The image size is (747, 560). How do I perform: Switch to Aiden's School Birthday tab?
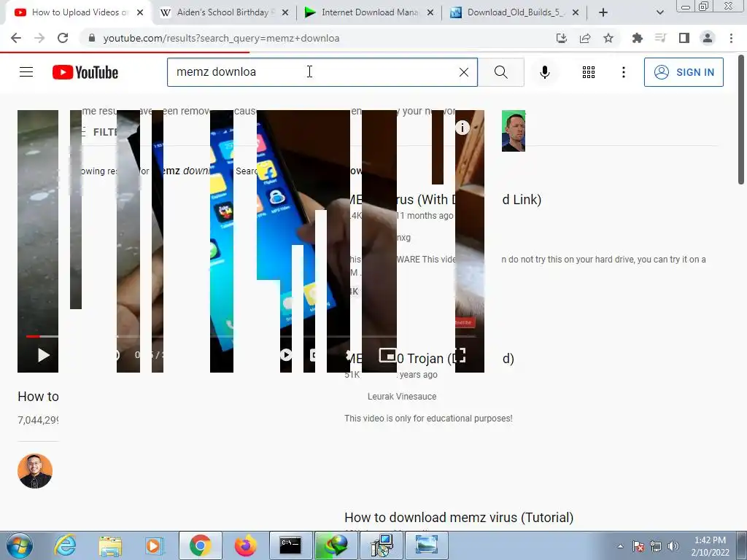tap(222, 12)
